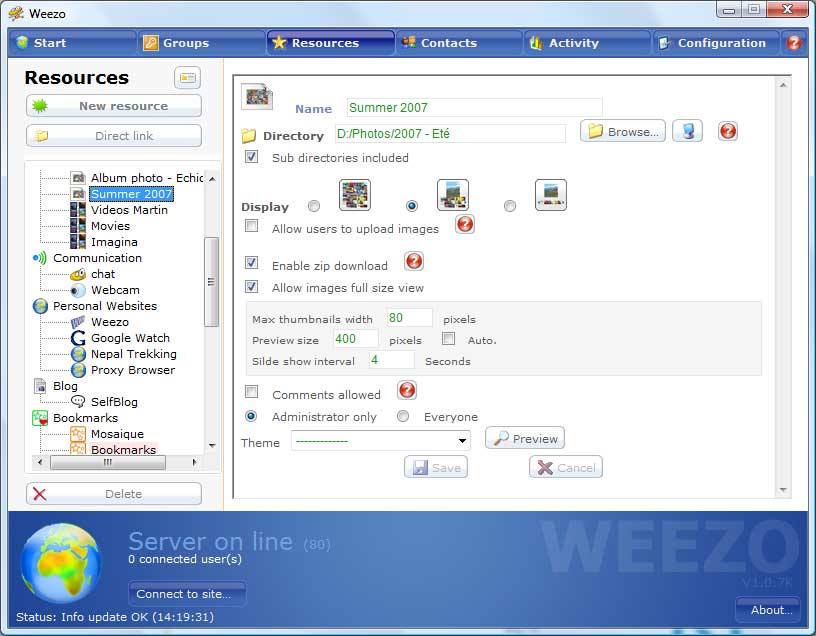Uncheck Enable zip download
Image resolution: width=816 pixels, height=636 pixels.
(x=251, y=262)
